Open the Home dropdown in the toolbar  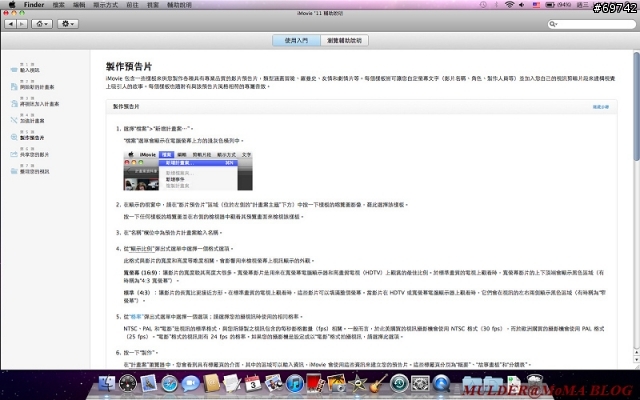42,24
